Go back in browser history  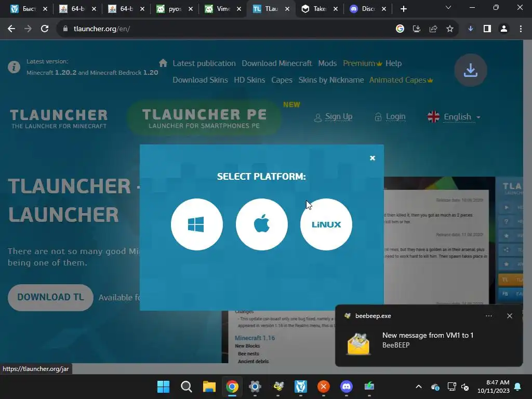[x=11, y=29]
